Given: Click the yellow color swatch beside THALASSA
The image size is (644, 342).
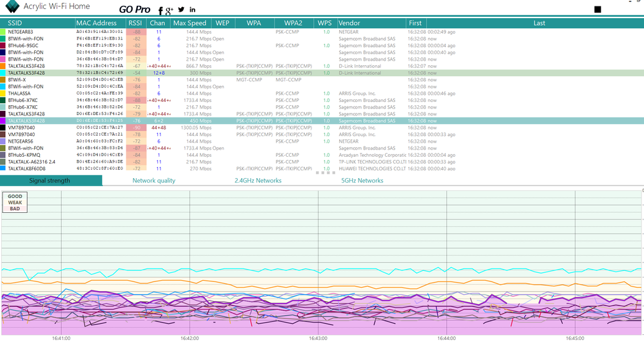Looking at the screenshot, I should point(3,94).
